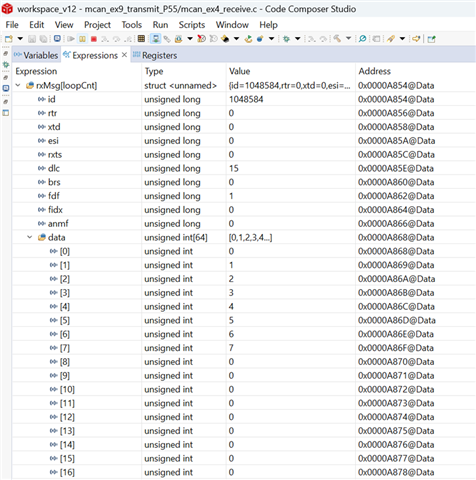Collapse the data array node
Screen dimensions: 476x480
tap(30, 237)
